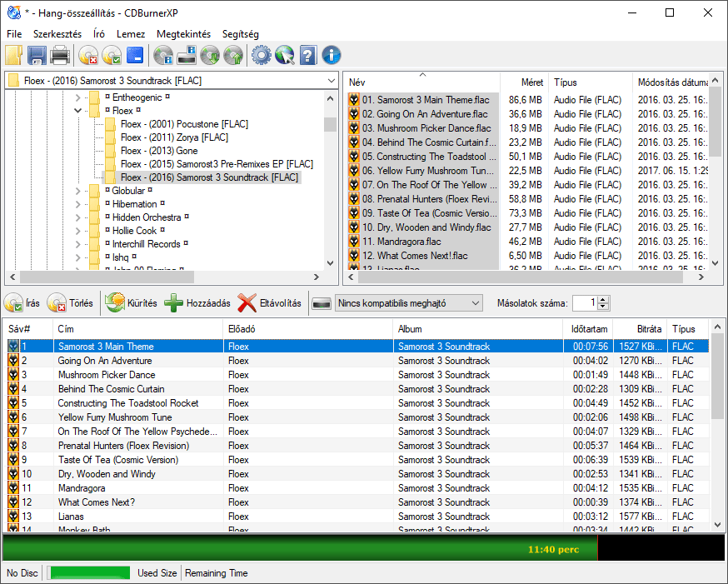
Task: Select Floex - (2001) Pocustone [FLAC] folder
Action: [184, 124]
